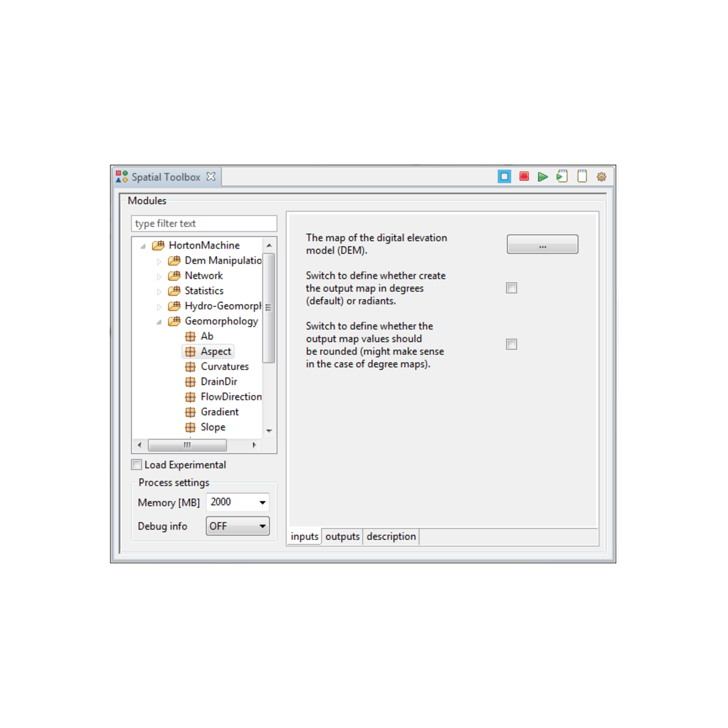Click the red stop icon to halt execution

[523, 177]
